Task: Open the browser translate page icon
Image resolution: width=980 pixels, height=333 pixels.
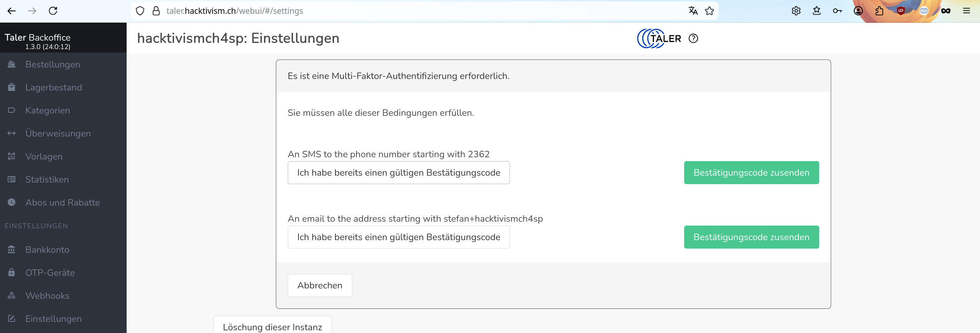Action: pyautogui.click(x=693, y=11)
